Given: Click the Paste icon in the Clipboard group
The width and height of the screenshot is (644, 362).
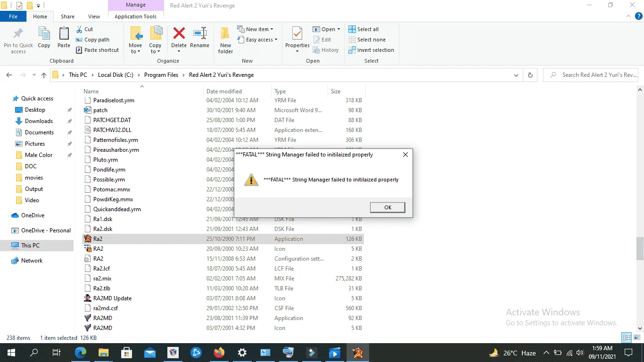Looking at the screenshot, I should [x=64, y=34].
